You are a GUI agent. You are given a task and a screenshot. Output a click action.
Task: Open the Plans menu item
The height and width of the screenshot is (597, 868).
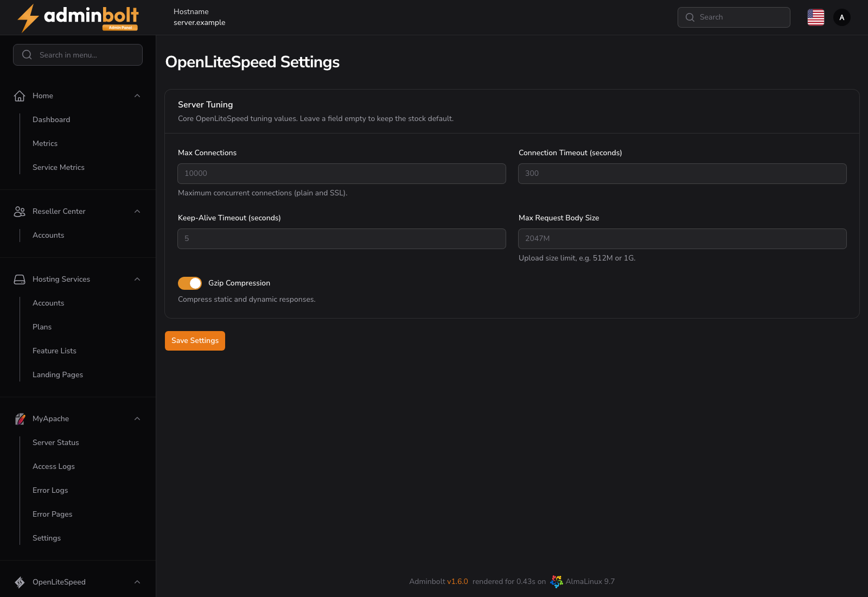(x=42, y=327)
